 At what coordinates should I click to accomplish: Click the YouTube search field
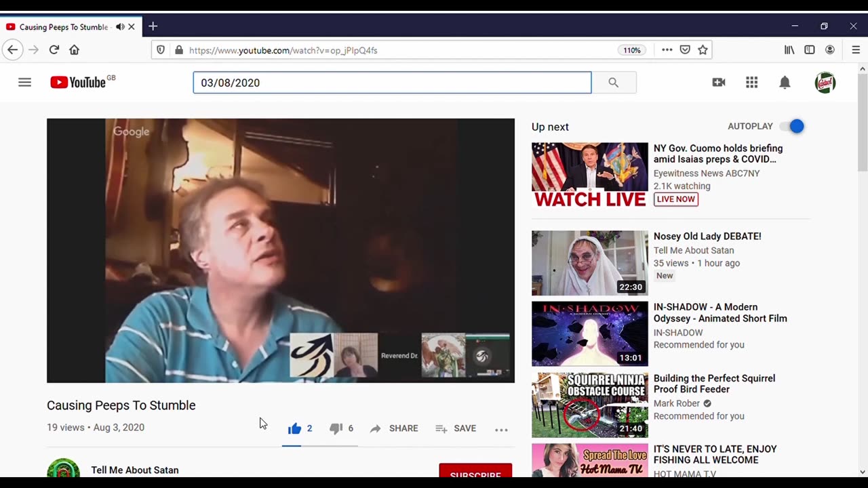click(x=392, y=83)
